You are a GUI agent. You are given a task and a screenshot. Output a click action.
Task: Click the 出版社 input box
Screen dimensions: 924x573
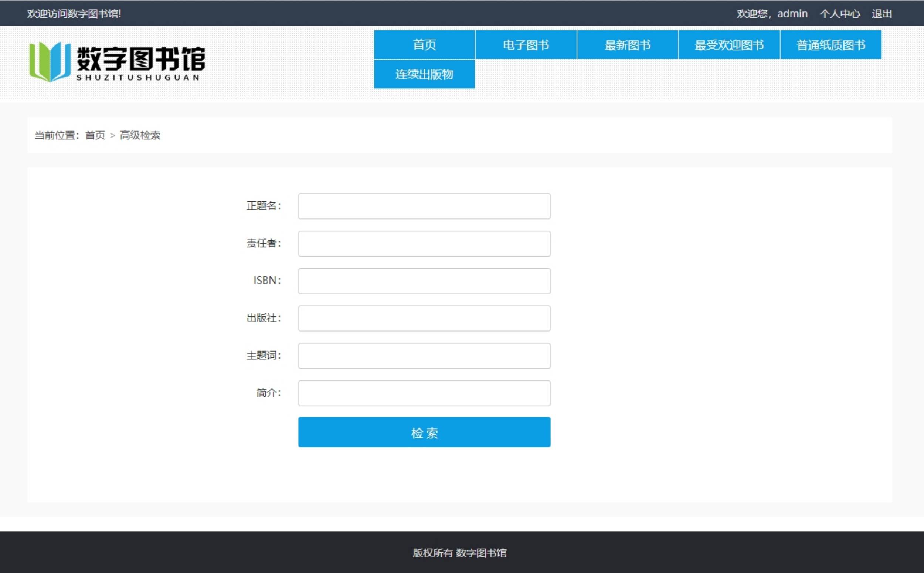coord(424,318)
